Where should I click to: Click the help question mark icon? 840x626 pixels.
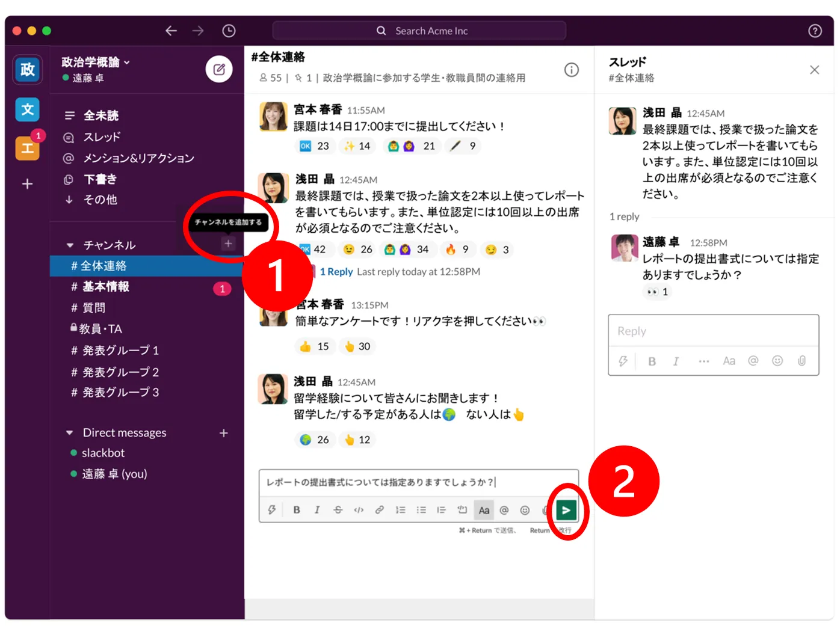[x=815, y=31]
